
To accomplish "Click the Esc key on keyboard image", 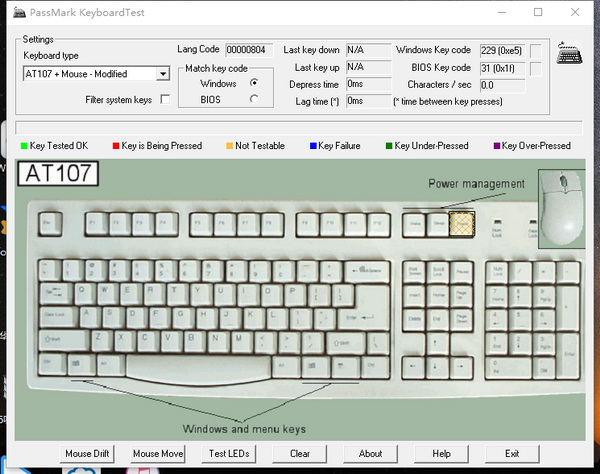I will point(53,222).
